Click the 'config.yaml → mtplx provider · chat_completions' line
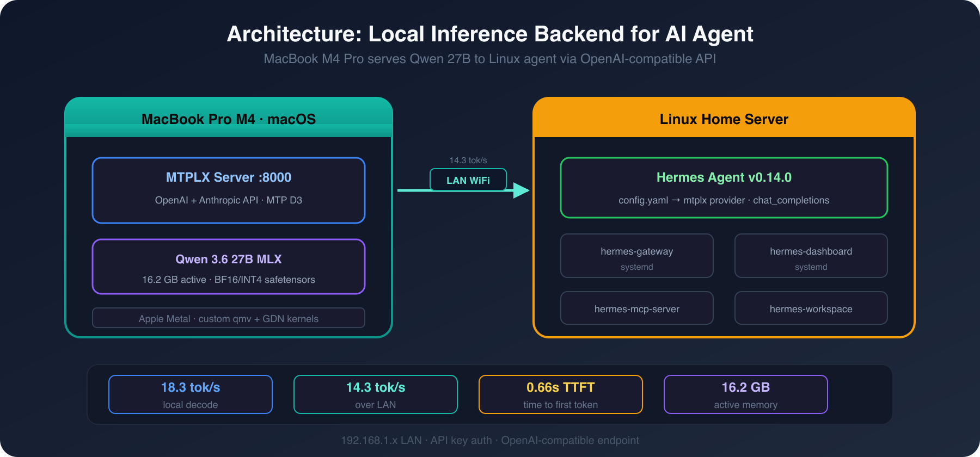This screenshot has width=980, height=457. (x=724, y=200)
